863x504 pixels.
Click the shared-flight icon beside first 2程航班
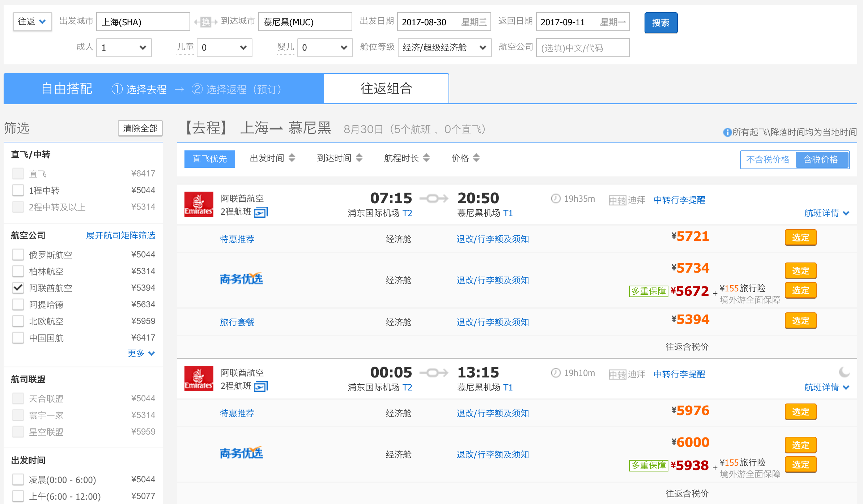coord(260,212)
